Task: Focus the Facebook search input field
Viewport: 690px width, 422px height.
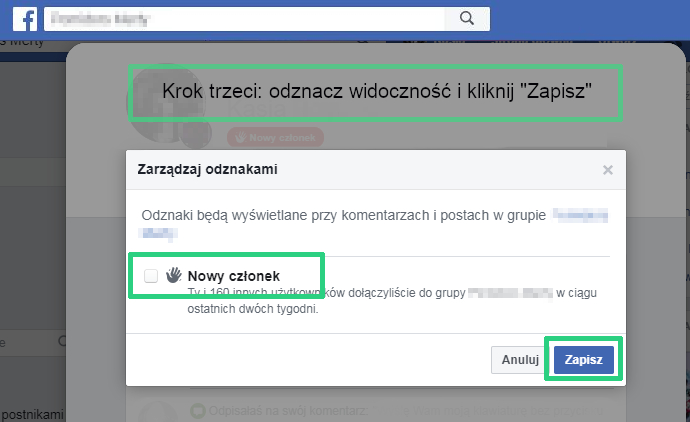Action: (244, 18)
